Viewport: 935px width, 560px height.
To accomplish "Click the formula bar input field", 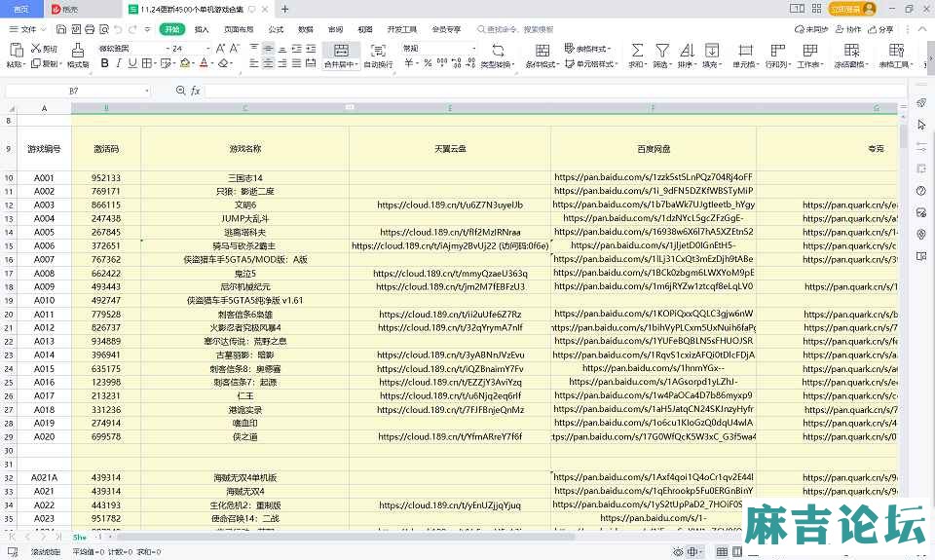I will (554, 91).
